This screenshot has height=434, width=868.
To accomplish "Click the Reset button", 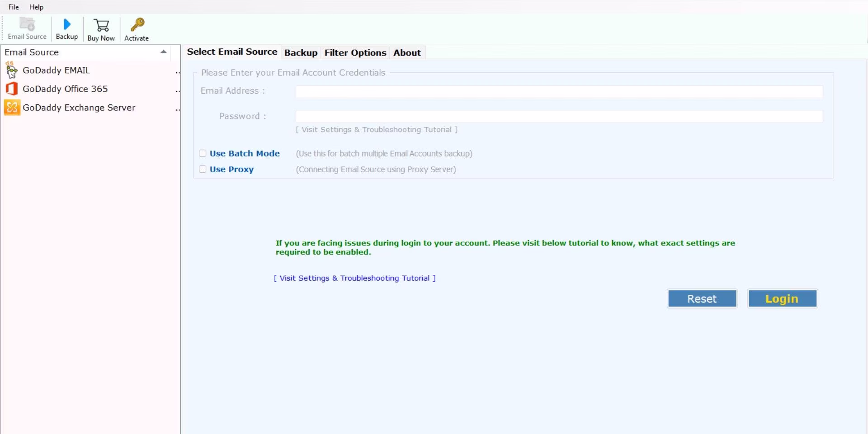I will [702, 299].
